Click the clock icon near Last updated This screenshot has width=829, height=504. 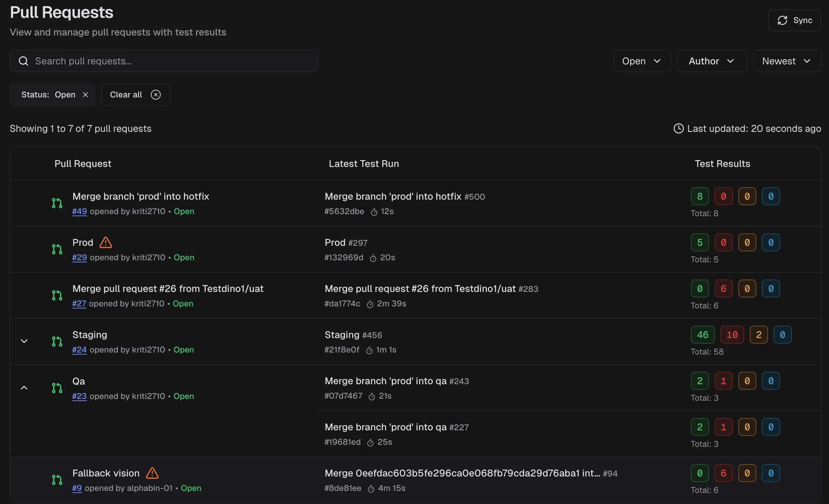tap(678, 128)
